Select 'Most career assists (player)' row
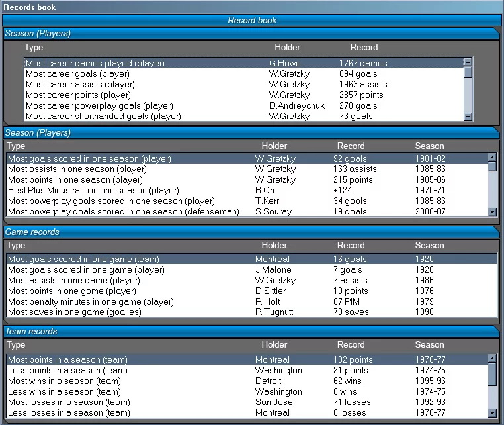504x425 pixels. pos(244,84)
